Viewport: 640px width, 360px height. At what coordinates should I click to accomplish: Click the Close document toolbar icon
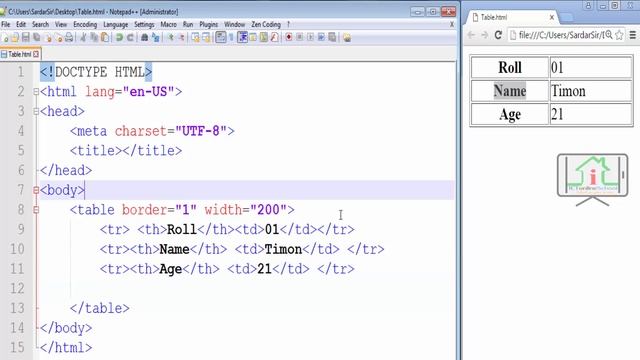tap(48, 38)
